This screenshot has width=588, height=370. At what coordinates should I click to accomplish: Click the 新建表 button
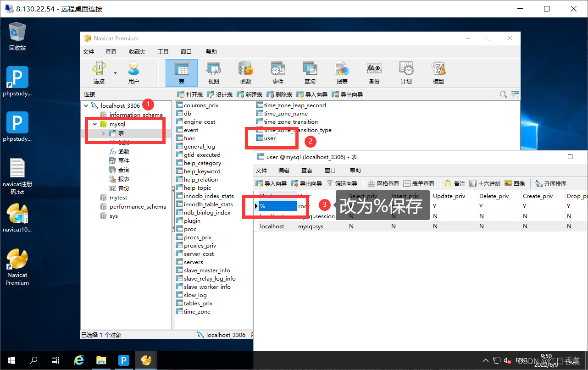[250, 94]
